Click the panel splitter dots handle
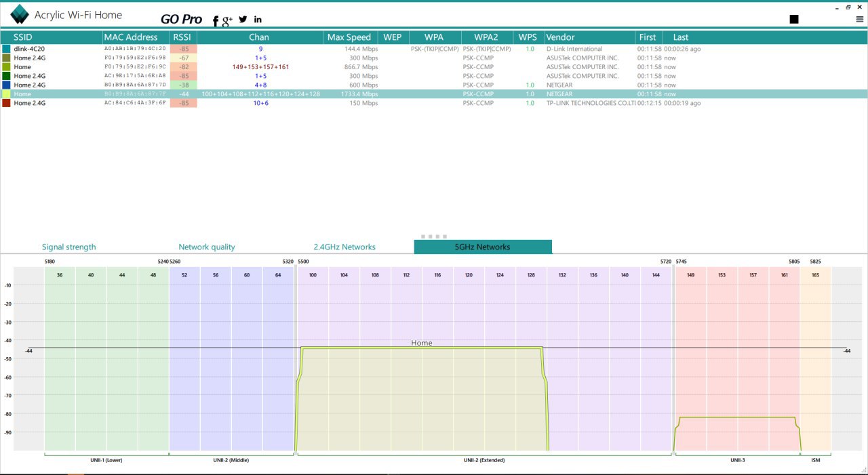 point(434,236)
